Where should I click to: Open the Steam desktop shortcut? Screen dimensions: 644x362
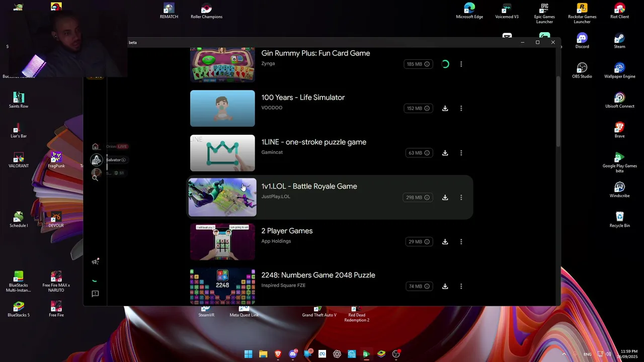[619, 41]
